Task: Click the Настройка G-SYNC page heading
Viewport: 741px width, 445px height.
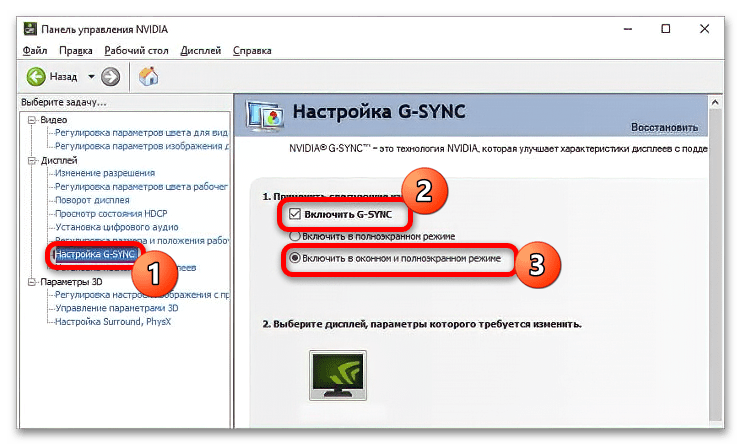Action: (x=379, y=111)
